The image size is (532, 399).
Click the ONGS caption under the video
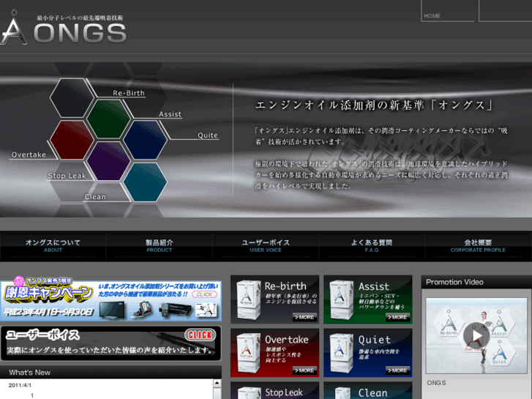pos(436,383)
